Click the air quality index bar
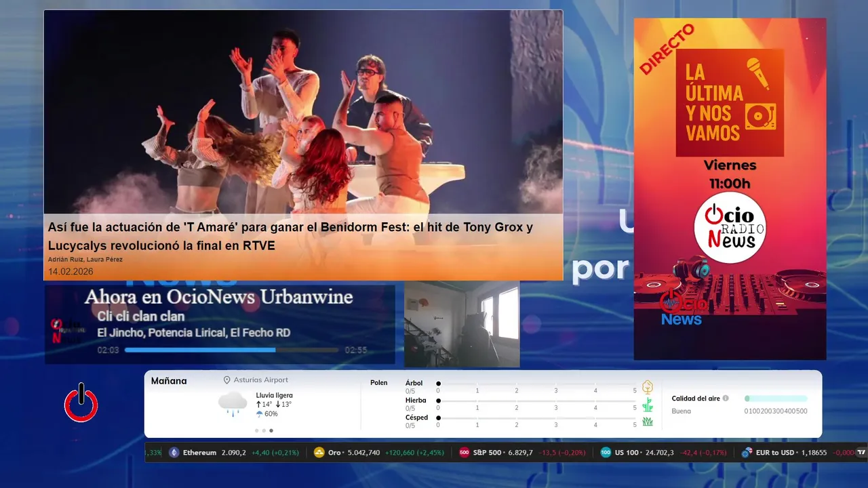The height and width of the screenshot is (488, 868). click(x=776, y=399)
